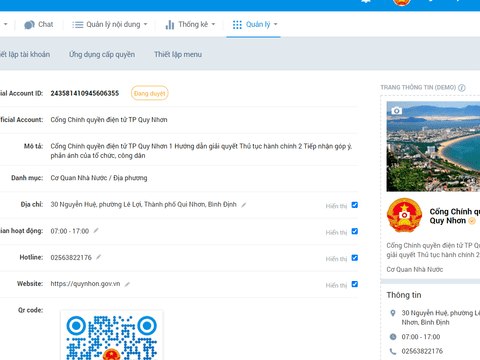This screenshot has height=360, width=480.
Task: Click the clock icon in Thông tin
Action: tap(393, 337)
